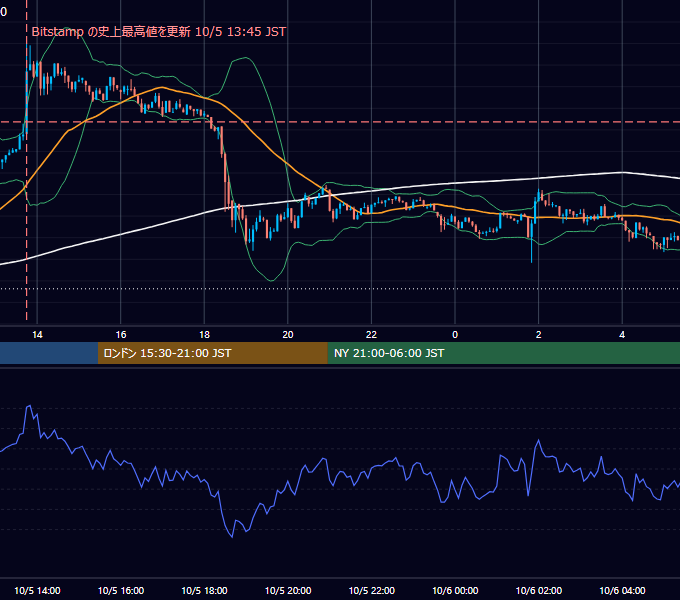Click the 2 hour label on price axis
The width and height of the screenshot is (680, 600).
[539, 335]
